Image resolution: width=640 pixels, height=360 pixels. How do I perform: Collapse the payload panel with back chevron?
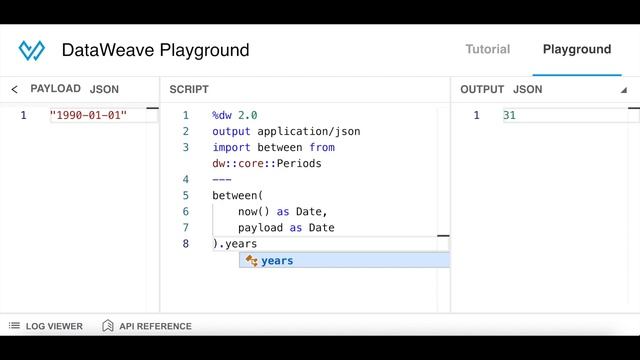14,89
